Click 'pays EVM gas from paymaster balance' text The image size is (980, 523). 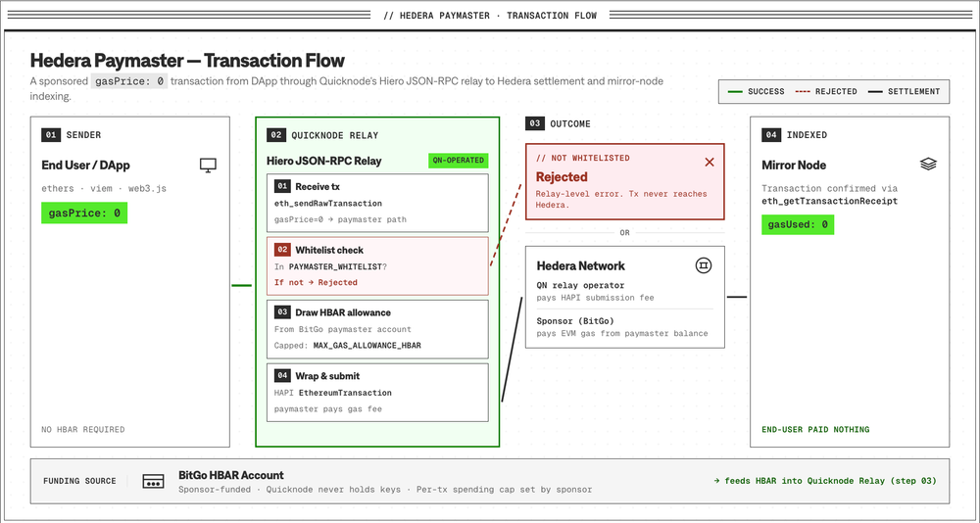pos(622,333)
